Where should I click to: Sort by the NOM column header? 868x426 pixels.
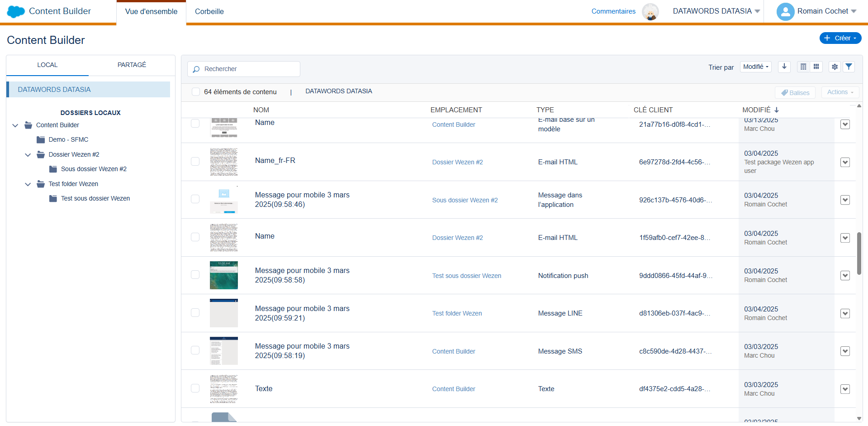(x=261, y=110)
